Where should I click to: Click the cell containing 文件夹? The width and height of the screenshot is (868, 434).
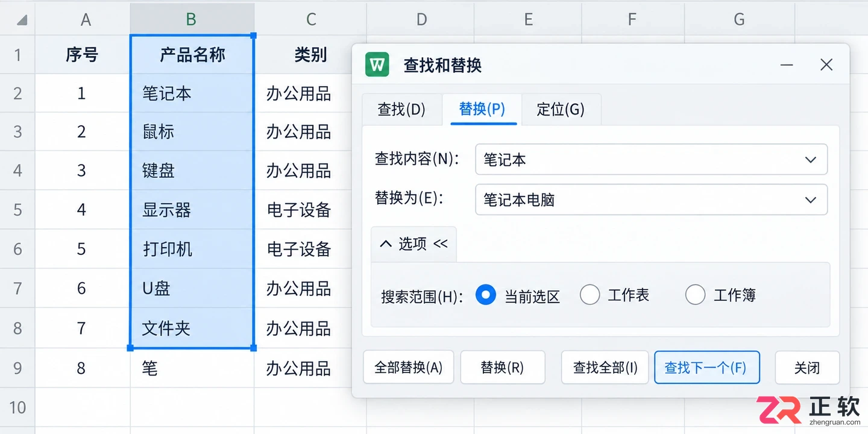click(x=192, y=328)
